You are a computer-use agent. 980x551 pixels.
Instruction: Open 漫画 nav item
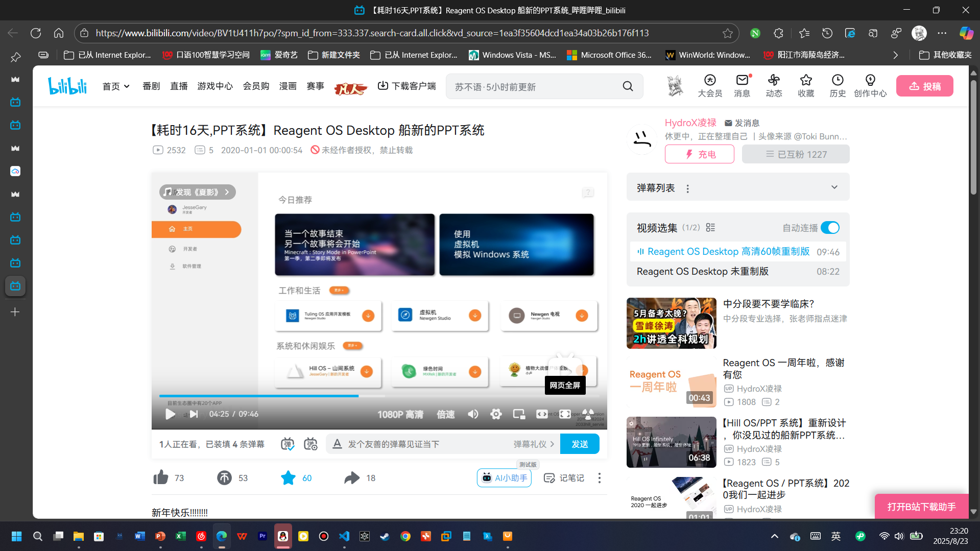coord(288,86)
